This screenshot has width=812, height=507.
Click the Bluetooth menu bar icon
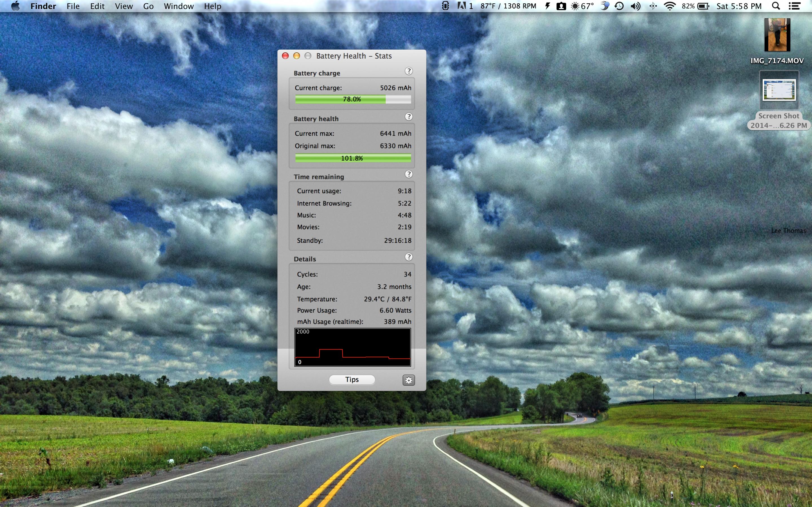pyautogui.click(x=653, y=6)
